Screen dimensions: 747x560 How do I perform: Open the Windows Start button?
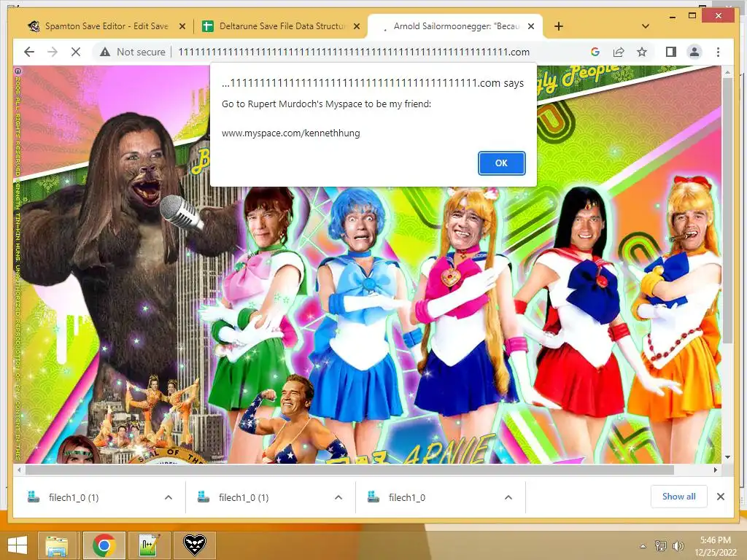click(x=18, y=545)
